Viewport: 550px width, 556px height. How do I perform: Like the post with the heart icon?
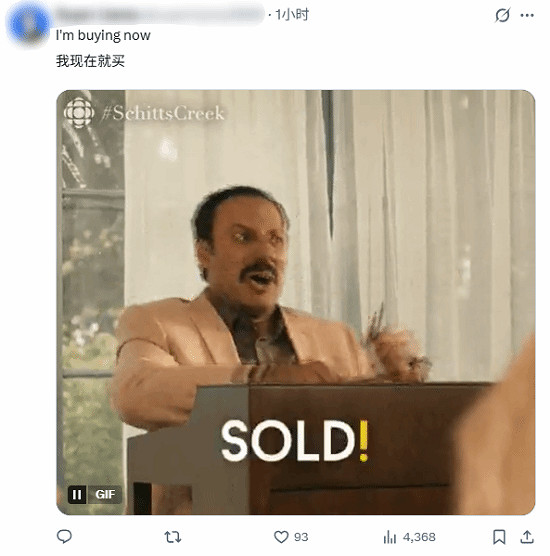281,537
